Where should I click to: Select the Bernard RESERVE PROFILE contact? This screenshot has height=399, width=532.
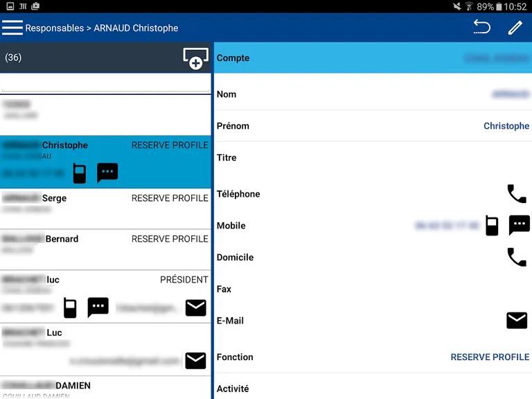(x=105, y=249)
